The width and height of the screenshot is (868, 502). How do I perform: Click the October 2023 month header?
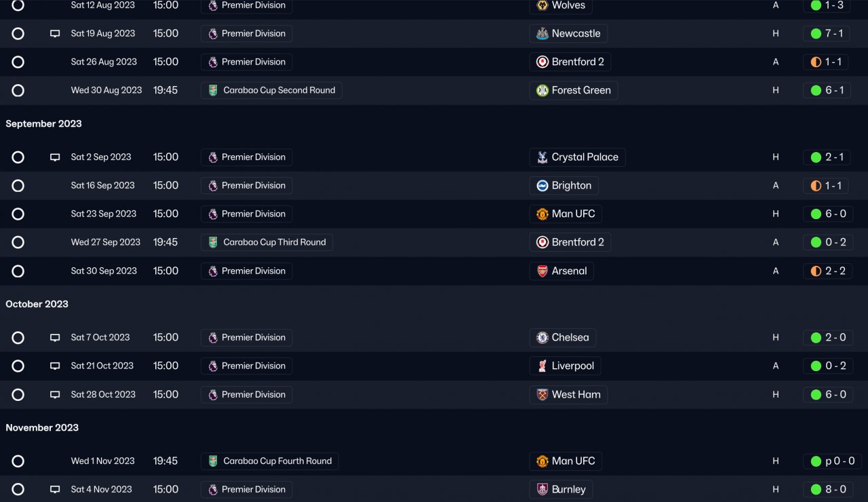(37, 304)
